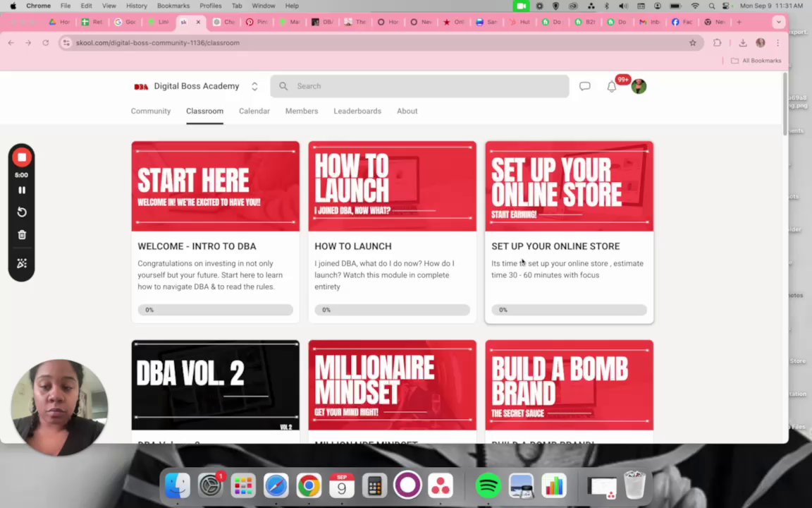The height and width of the screenshot is (508, 812).
Task: Click into the Skool Search field
Action: pos(419,86)
